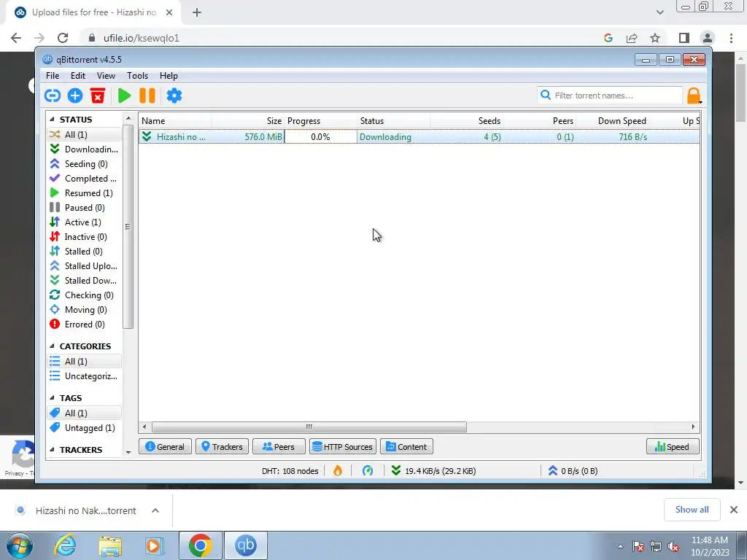Image resolution: width=747 pixels, height=560 pixels.
Task: Click the Filter torrent names search field
Action: tap(610, 96)
